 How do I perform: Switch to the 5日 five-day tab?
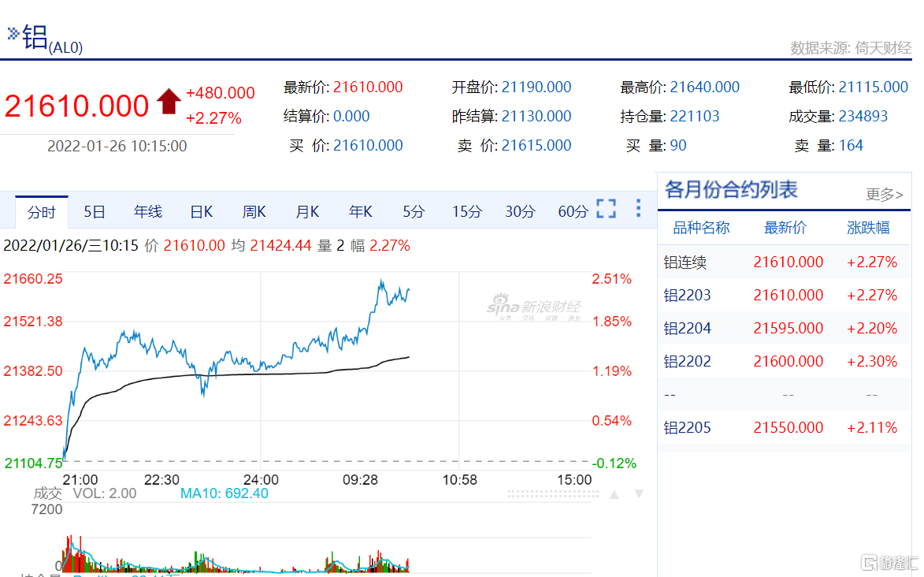[94, 211]
